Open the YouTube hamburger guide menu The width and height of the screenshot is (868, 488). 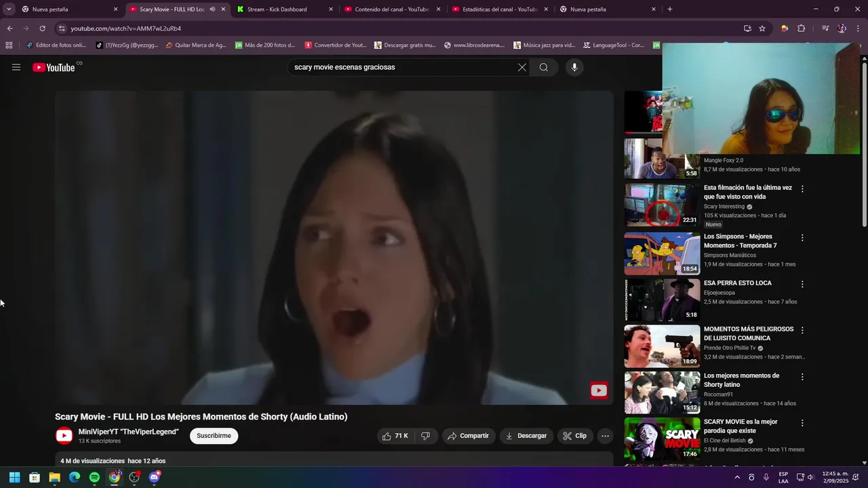click(x=16, y=67)
